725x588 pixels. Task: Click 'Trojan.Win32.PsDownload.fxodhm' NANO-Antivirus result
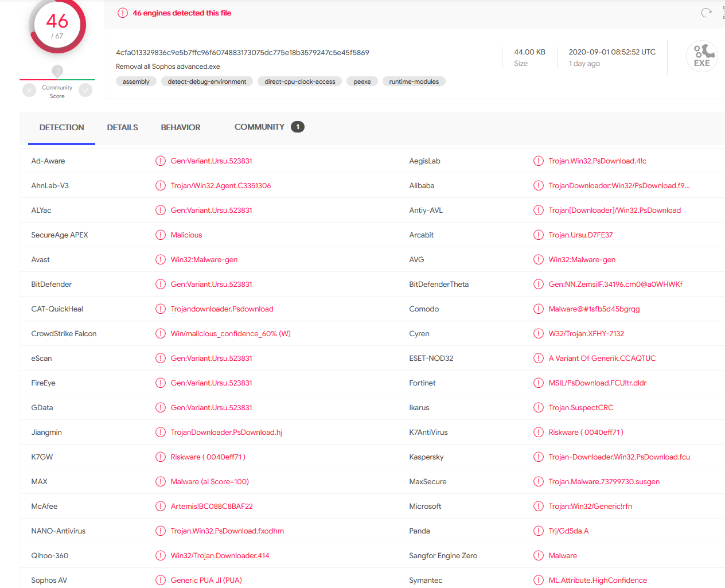click(x=227, y=531)
